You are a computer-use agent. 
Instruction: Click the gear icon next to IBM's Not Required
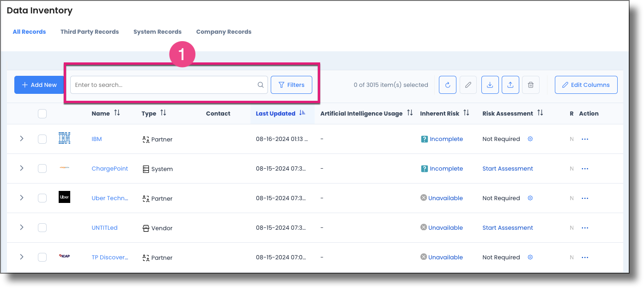point(530,139)
